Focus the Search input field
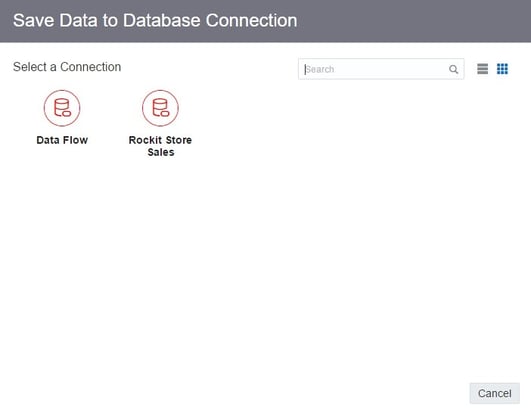Viewport: 531px width, 413px height. [x=381, y=69]
